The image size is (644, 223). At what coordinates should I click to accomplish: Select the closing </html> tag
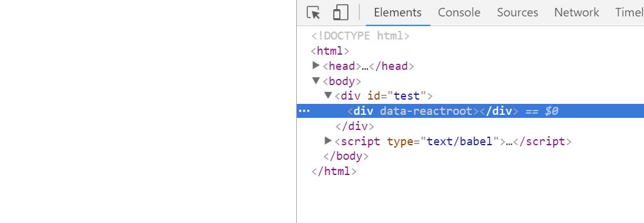(x=334, y=171)
